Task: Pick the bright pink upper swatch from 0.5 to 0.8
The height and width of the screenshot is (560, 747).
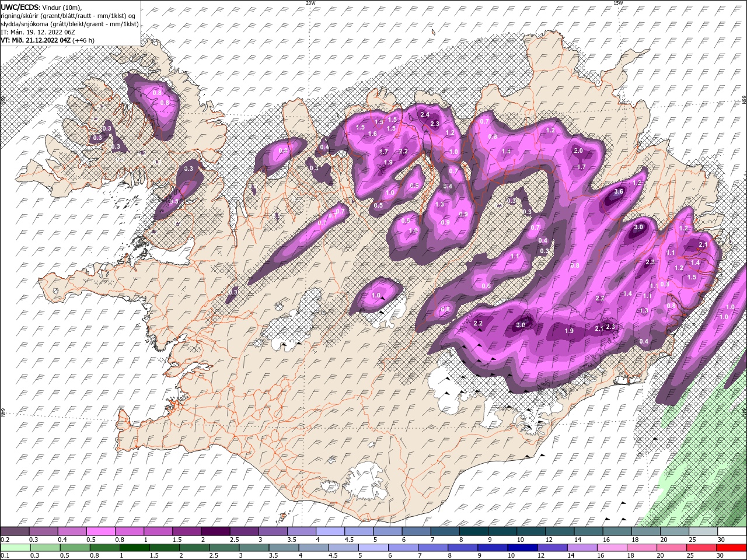Action: click(100, 531)
